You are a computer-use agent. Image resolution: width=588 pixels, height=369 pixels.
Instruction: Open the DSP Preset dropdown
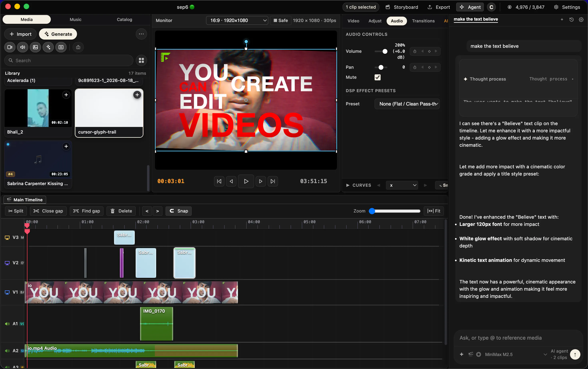(407, 104)
